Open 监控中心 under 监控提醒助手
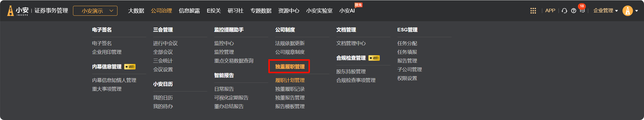The image size is (644, 120). pos(224,43)
